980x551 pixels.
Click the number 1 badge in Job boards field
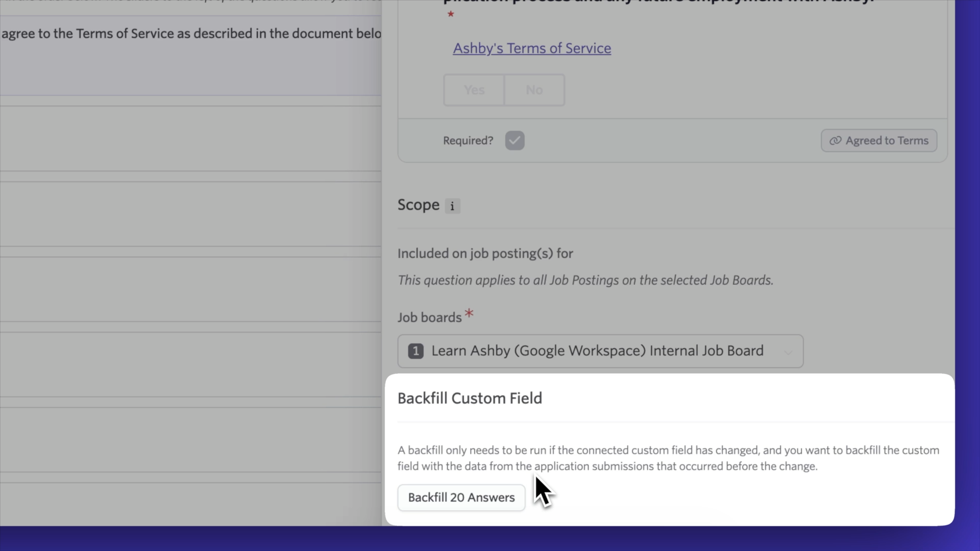pos(415,351)
